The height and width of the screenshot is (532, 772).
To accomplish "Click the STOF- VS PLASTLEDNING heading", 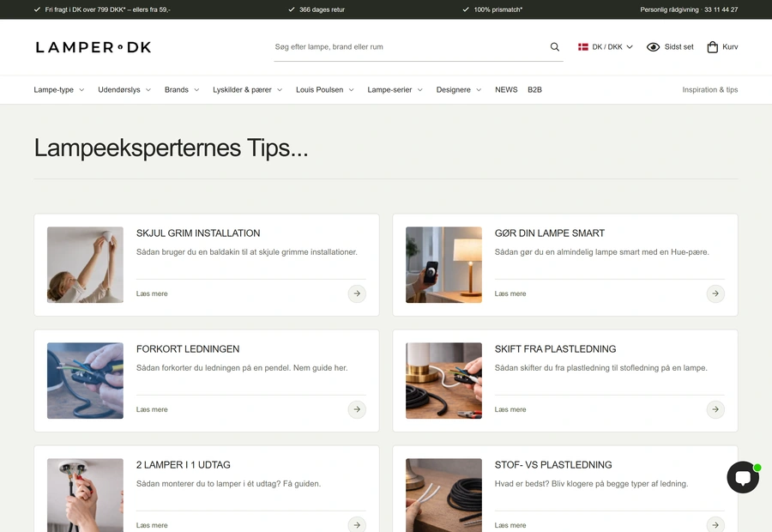I will pos(553,464).
